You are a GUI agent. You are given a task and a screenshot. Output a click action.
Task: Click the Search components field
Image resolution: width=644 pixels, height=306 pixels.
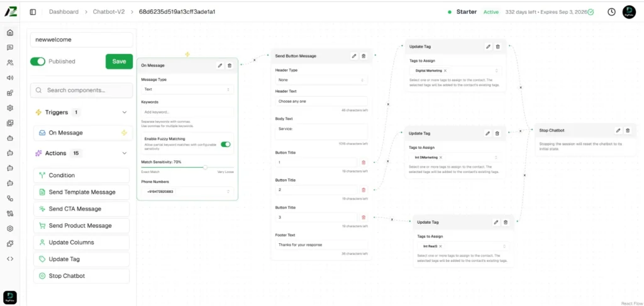click(82, 90)
